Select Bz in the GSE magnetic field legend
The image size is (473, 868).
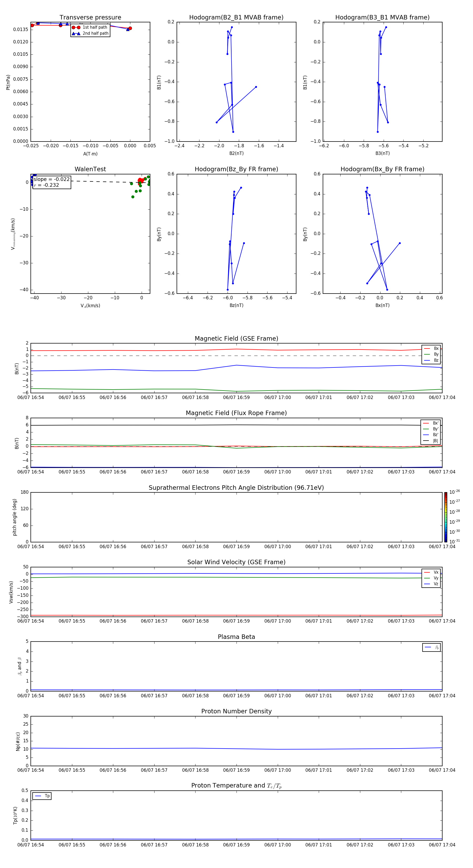[431, 360]
